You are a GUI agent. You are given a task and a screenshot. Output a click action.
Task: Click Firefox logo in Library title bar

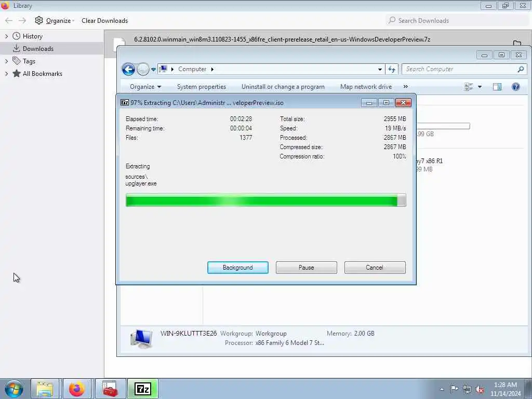point(5,5)
